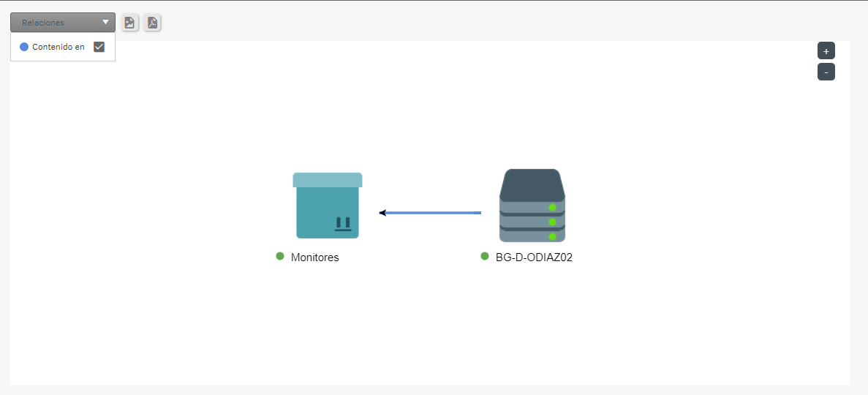Click the arrowhead pointing to Monitores

click(x=382, y=213)
